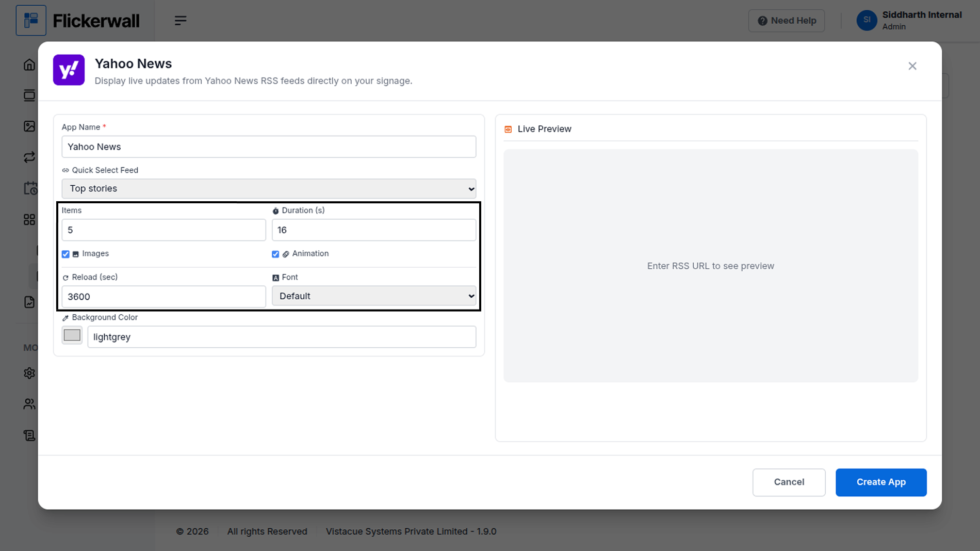Focus the Items input showing 5

164,230
